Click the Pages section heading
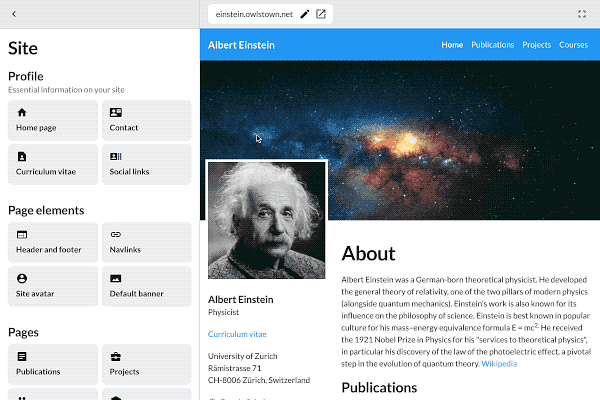Image resolution: width=600 pixels, height=400 pixels. (x=23, y=332)
